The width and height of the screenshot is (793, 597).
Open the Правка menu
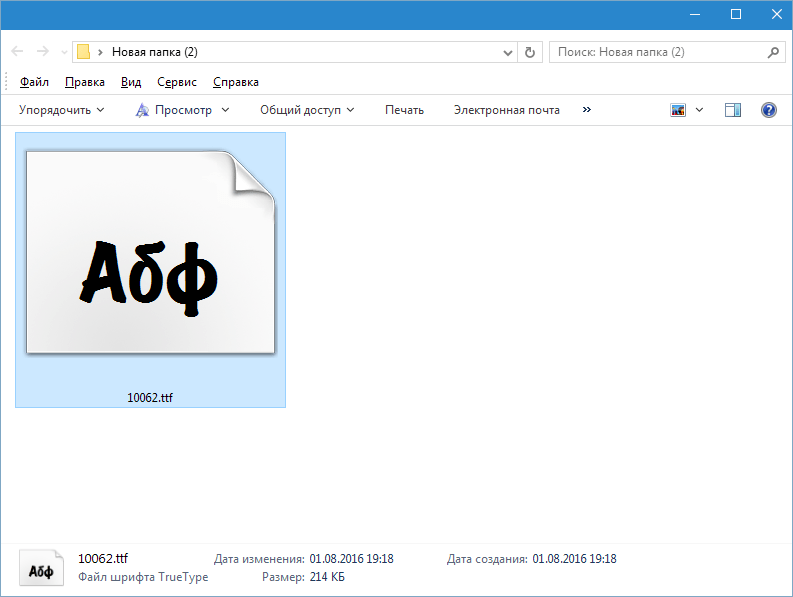[x=84, y=82]
